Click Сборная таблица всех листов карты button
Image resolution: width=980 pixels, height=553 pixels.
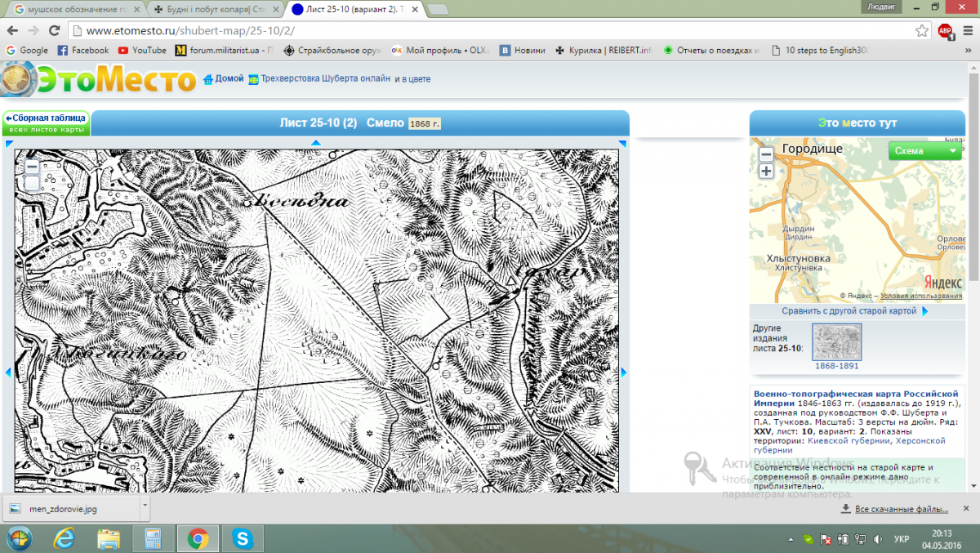click(x=45, y=123)
